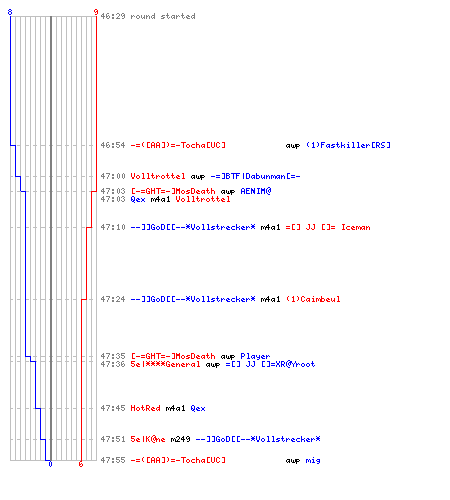Click the 'round started' log entry at 46:29
This screenshot has width=450, height=500.
148,16
